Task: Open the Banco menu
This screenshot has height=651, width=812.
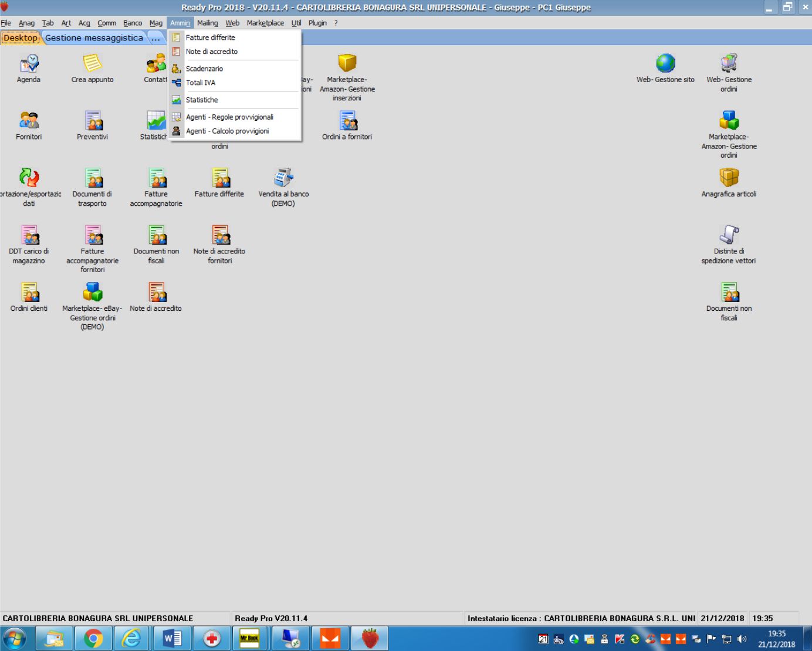Action: point(133,23)
